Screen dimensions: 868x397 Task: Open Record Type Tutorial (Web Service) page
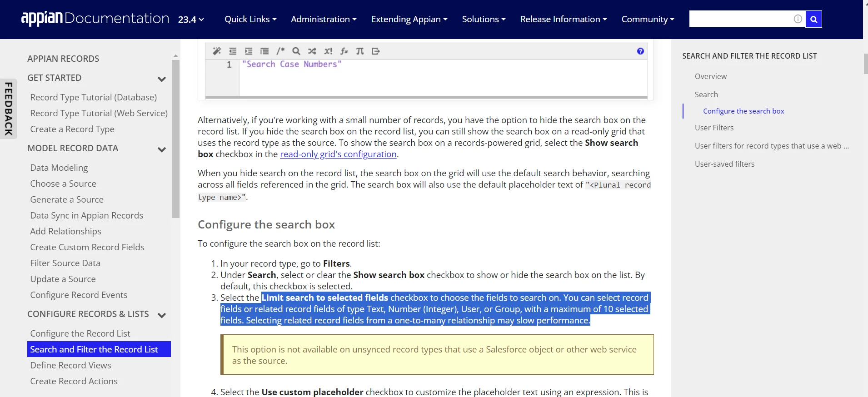pyautogui.click(x=99, y=113)
